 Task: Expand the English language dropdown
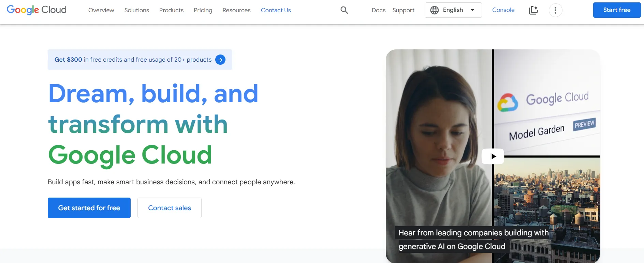tap(453, 10)
